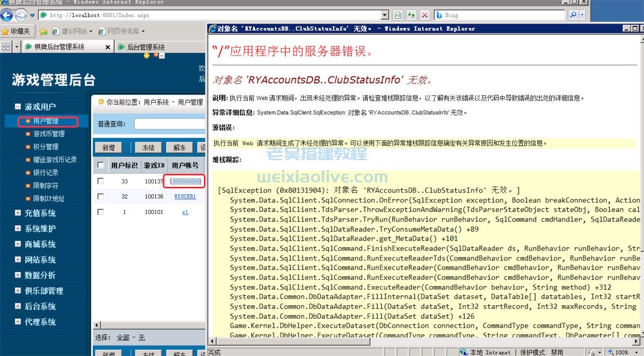Check the box for user WXUSER1
This screenshot has width=644, height=356.
(101, 196)
